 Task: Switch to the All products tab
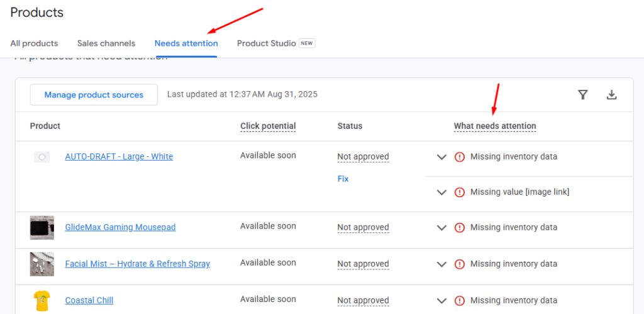[x=34, y=43]
